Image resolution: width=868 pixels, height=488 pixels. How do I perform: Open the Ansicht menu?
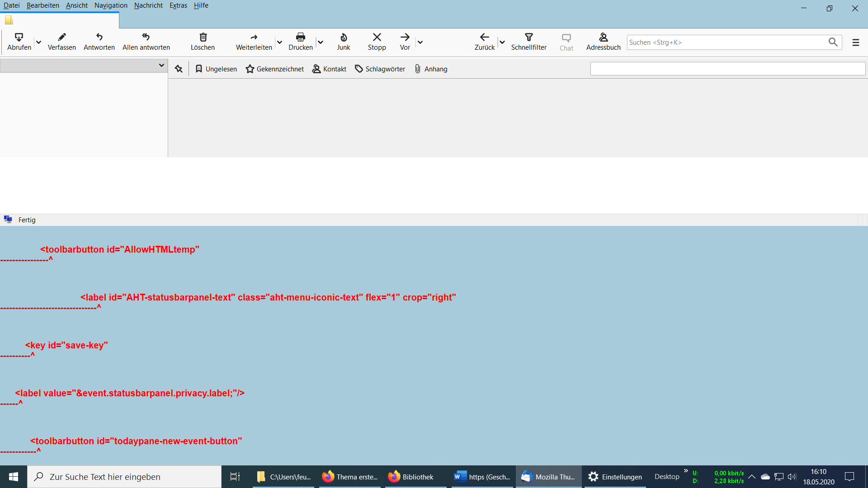pyautogui.click(x=76, y=5)
